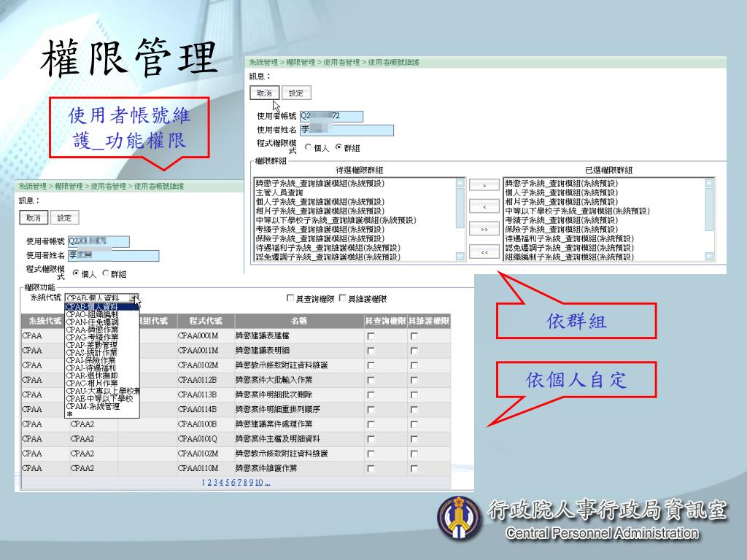
Task: Click the single left arrow '<' move button
Action: click(x=484, y=206)
